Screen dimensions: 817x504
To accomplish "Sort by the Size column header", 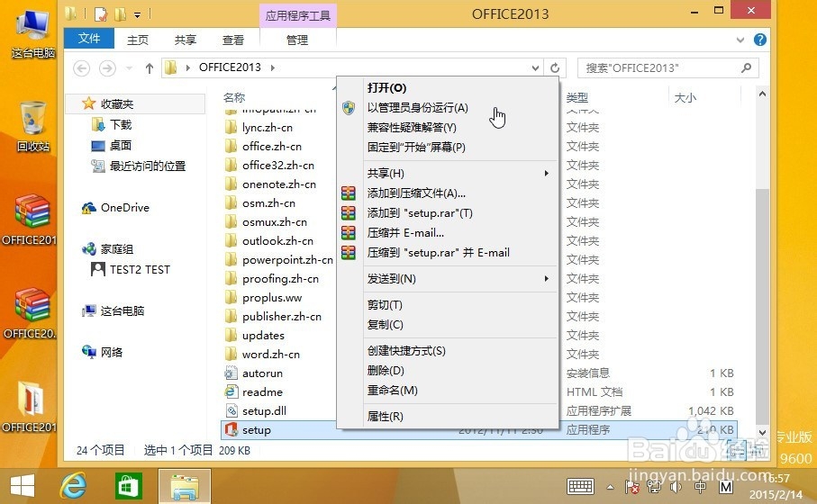I will (x=685, y=97).
